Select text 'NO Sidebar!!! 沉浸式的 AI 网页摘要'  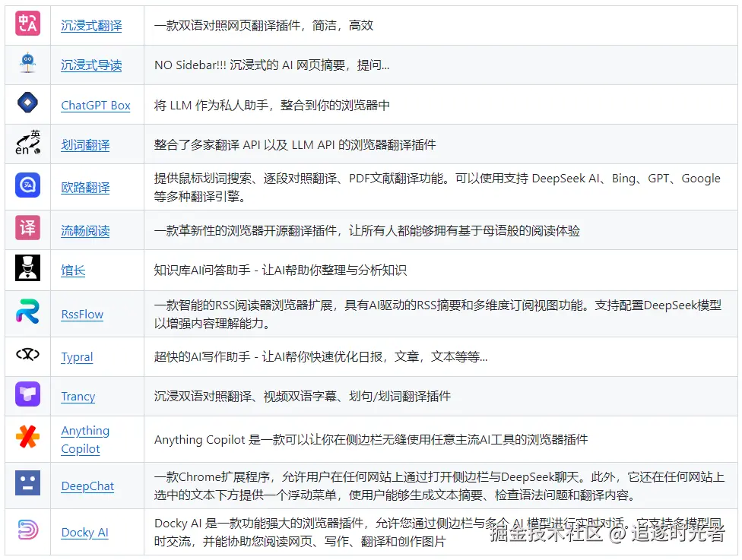pos(250,65)
